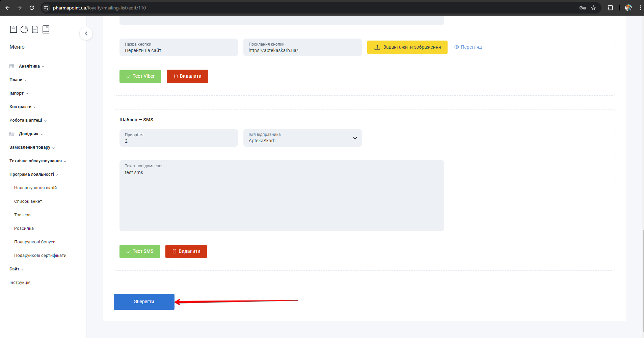Click into the Текст повідомлення SMS field
This screenshot has width=644, height=338.
pos(281,199)
